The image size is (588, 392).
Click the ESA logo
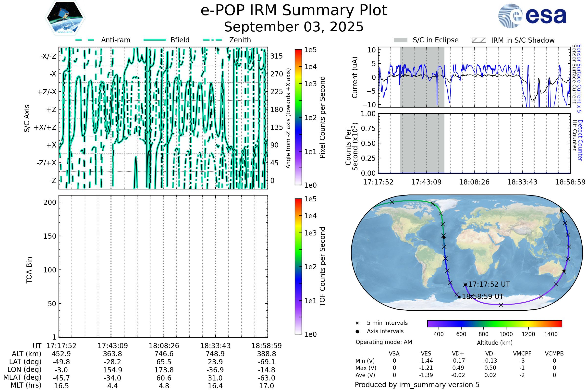tap(532, 16)
